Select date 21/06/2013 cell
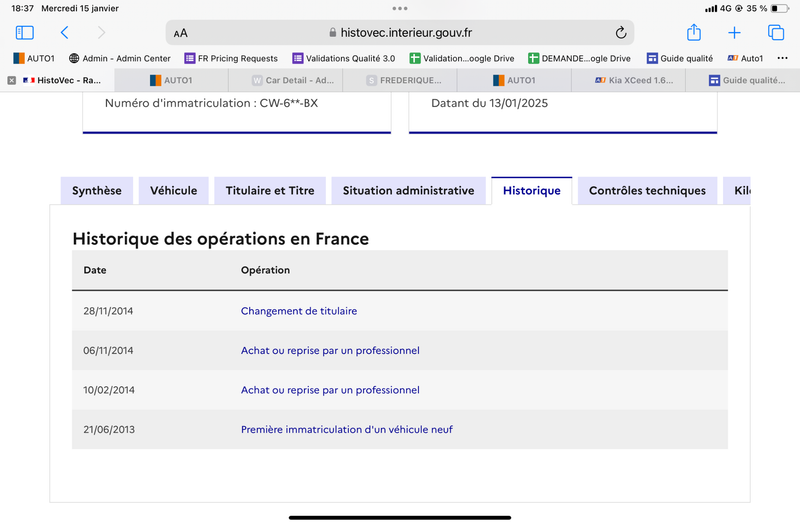This screenshot has width=800, height=525. pyautogui.click(x=109, y=430)
